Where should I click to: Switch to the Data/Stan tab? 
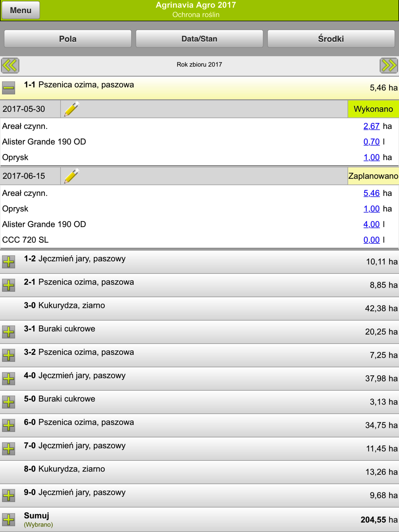point(199,39)
